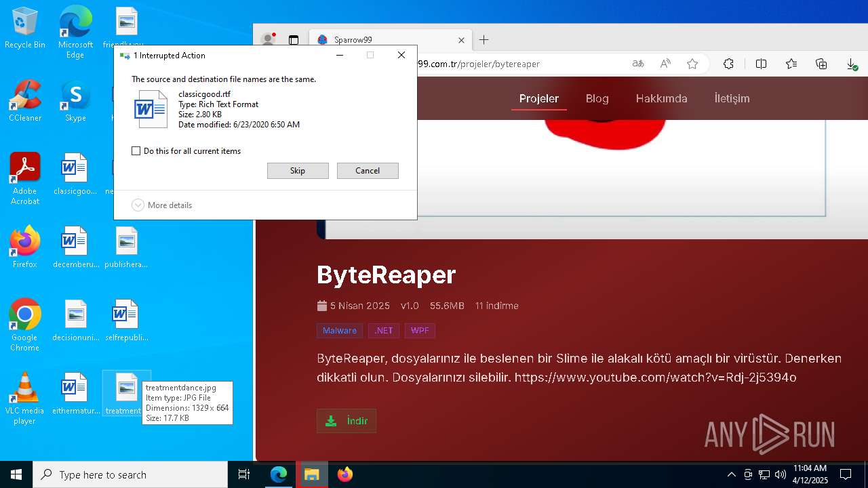Open the Recycle Bin desktop icon
868x488 pixels.
click(24, 28)
